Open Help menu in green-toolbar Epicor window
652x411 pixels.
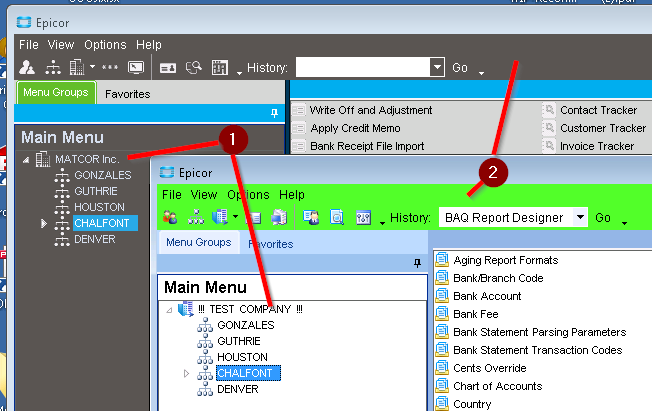pyautogui.click(x=292, y=195)
